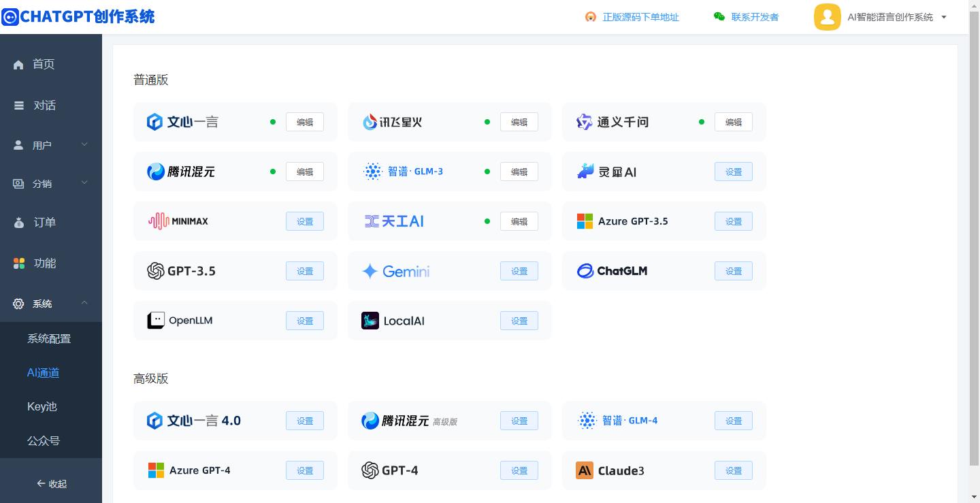This screenshot has height=503, width=980.
Task: Collapse the 系统 sidebar submenu chevron
Action: 84,303
